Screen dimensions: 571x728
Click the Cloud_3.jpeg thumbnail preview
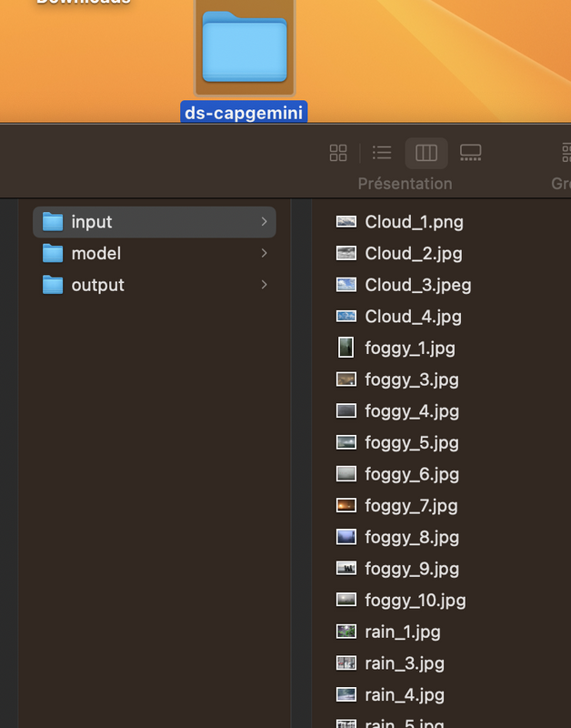346,284
